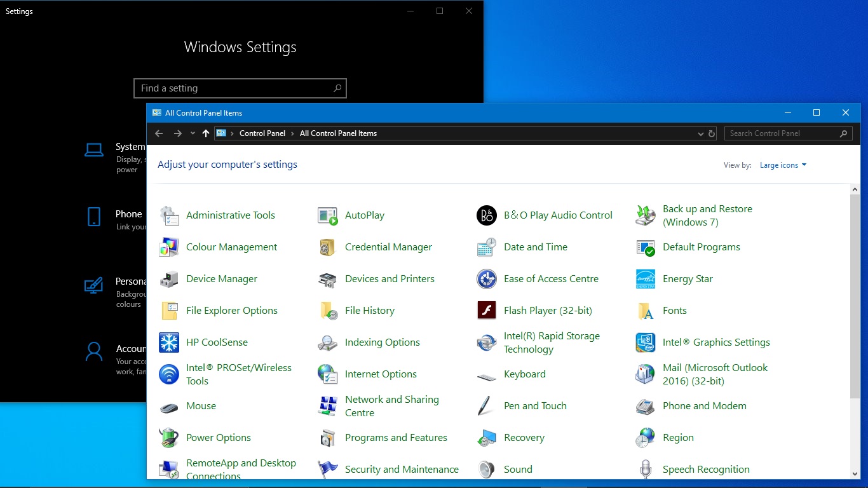This screenshot has width=868, height=488.
Task: Select Control Panel in the breadcrumb path
Action: (262, 133)
